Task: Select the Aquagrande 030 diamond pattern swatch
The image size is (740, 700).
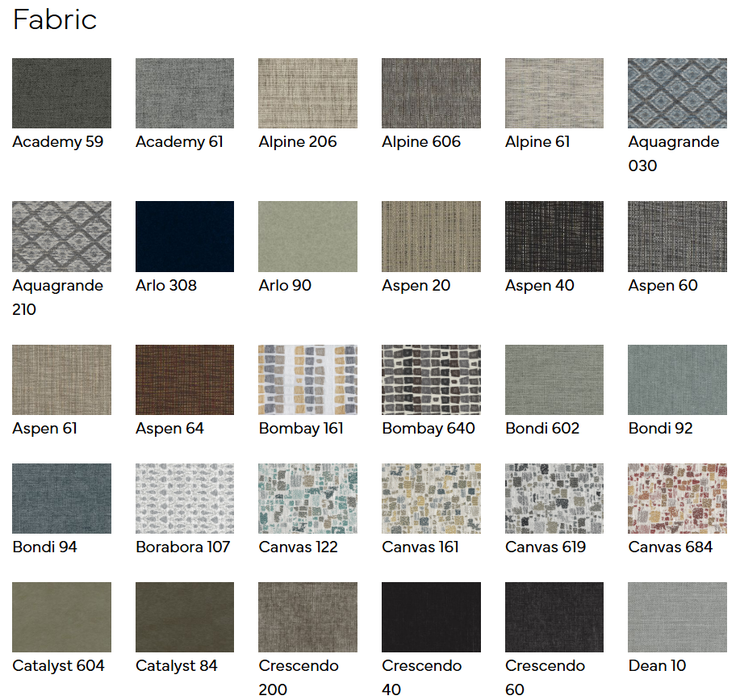Action: pyautogui.click(x=677, y=93)
